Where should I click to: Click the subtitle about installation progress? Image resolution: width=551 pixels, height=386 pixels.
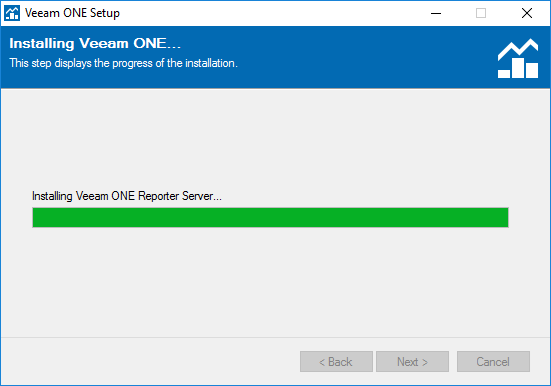pyautogui.click(x=123, y=63)
